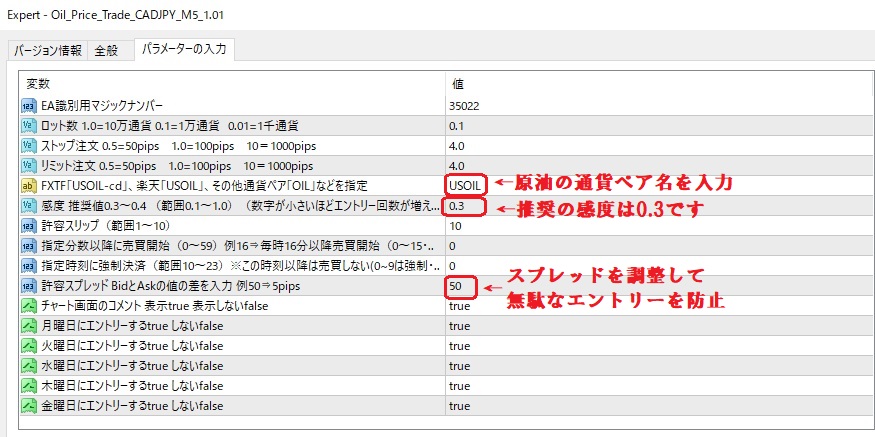Select the 指定時刻に強制決済 label
875x437 pixels.
point(241,266)
